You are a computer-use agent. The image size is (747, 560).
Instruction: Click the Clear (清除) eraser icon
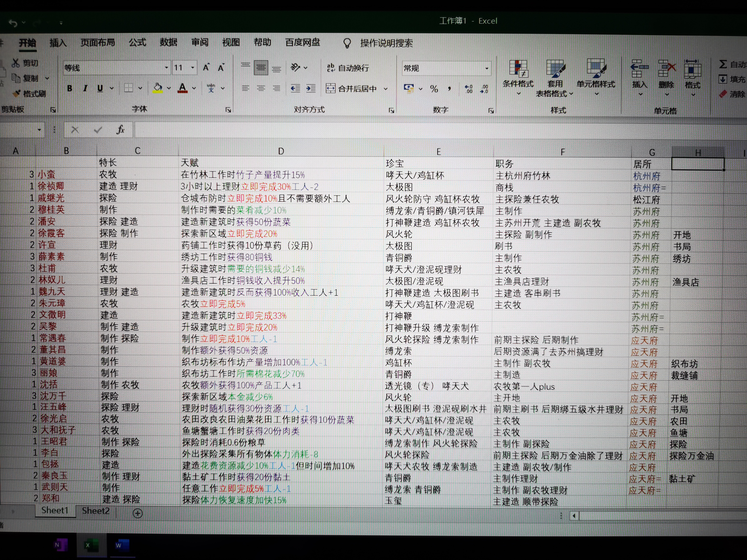(723, 94)
